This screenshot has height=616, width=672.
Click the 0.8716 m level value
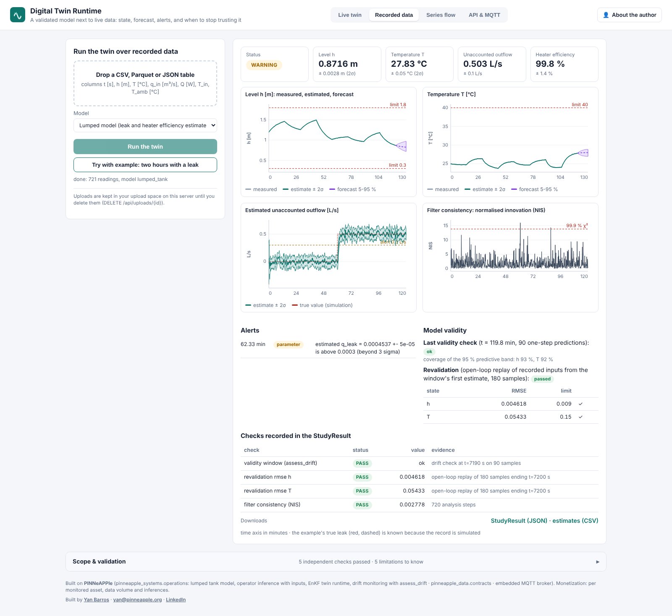tap(338, 64)
